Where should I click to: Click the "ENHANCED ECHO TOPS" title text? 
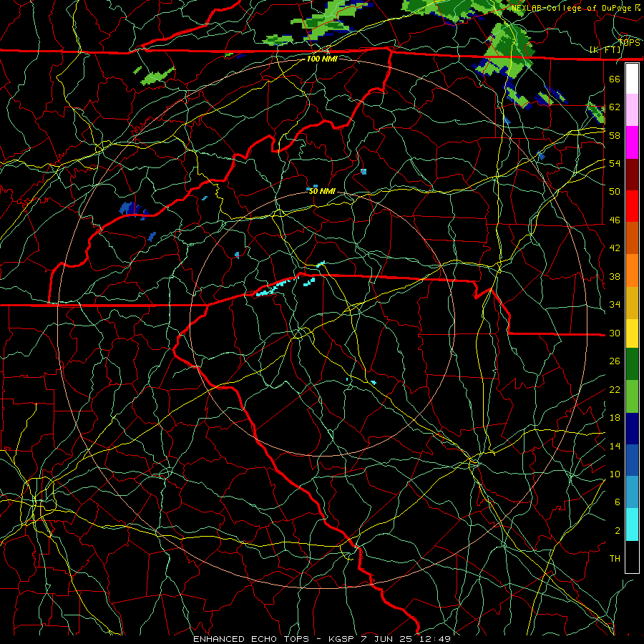point(251,639)
